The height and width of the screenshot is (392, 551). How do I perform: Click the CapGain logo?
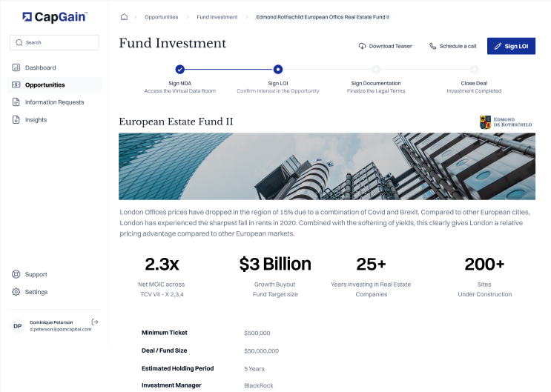(54, 16)
